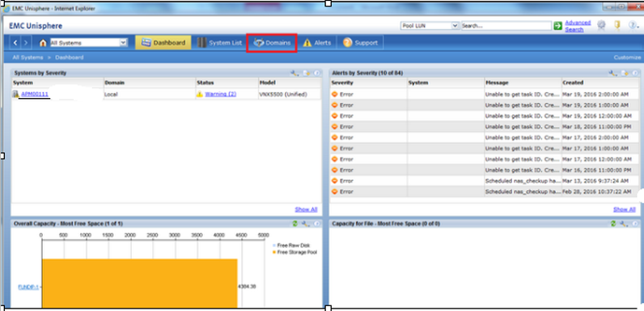Click in the Search input field
The width and height of the screenshot is (644, 311).
[x=506, y=25]
